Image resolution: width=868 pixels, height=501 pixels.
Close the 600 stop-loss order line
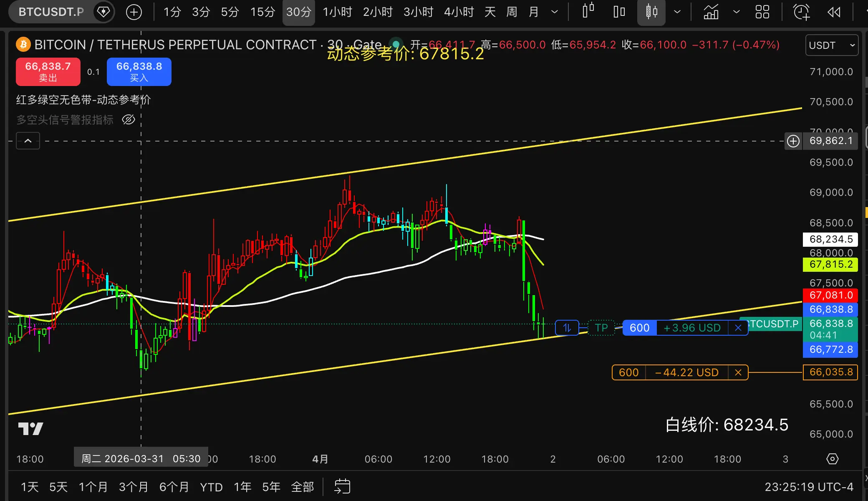[738, 372]
